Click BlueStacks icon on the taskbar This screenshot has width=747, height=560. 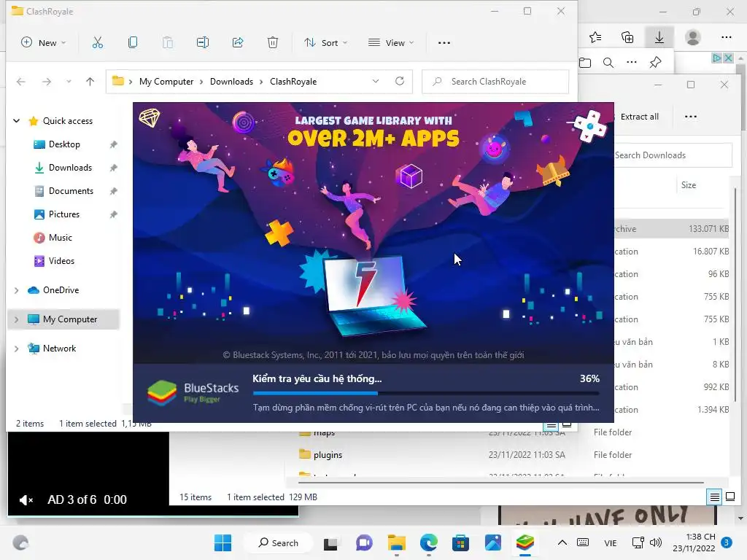(x=525, y=542)
